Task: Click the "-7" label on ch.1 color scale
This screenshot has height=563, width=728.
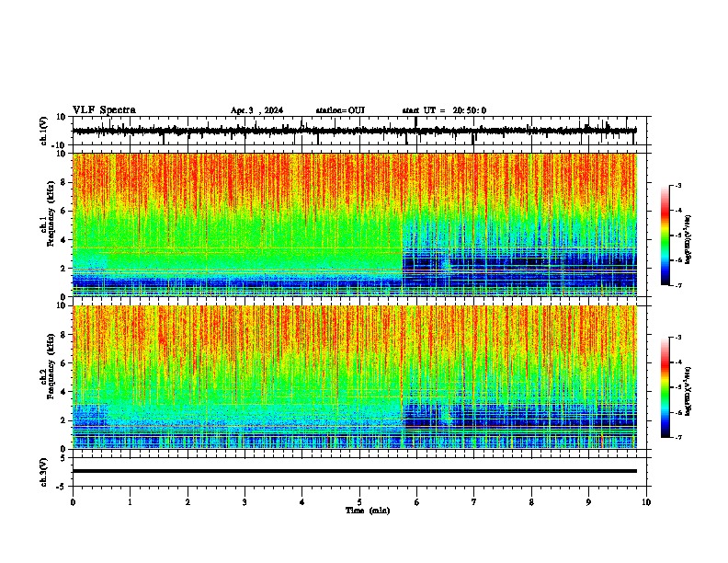Action: [x=677, y=285]
